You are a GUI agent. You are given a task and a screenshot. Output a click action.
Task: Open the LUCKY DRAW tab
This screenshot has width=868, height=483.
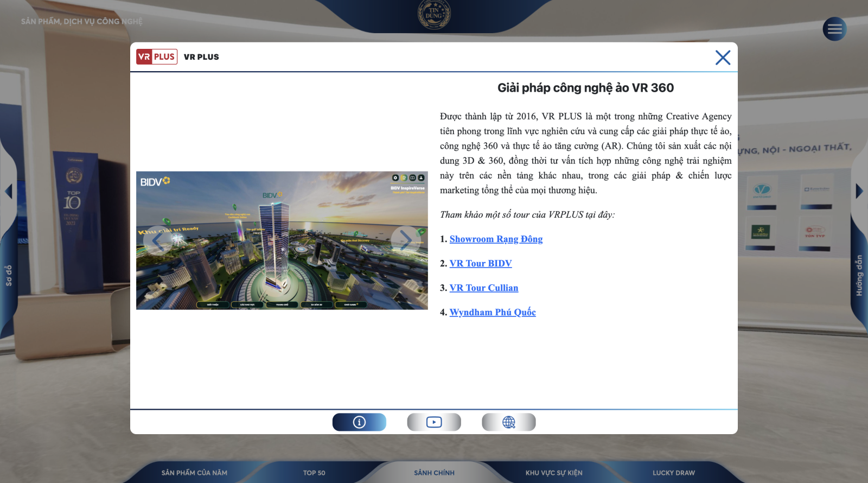(673, 473)
